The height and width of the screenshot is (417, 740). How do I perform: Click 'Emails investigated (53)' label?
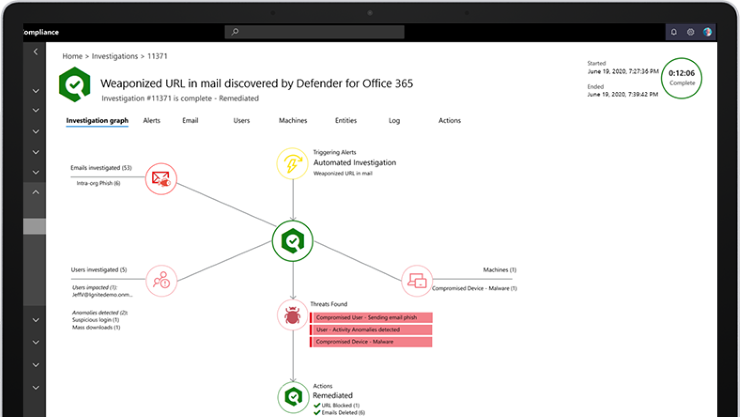point(101,168)
